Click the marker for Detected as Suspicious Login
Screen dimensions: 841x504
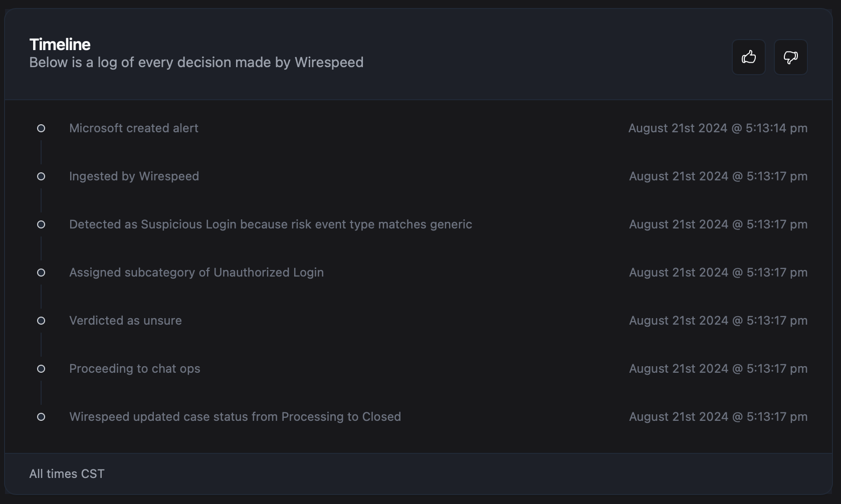click(41, 224)
